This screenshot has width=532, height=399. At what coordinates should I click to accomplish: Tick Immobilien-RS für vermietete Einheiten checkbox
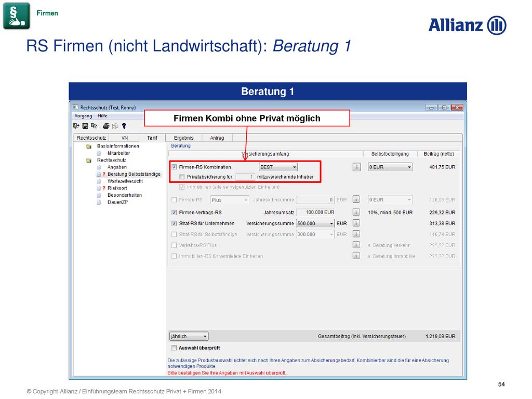(174, 256)
